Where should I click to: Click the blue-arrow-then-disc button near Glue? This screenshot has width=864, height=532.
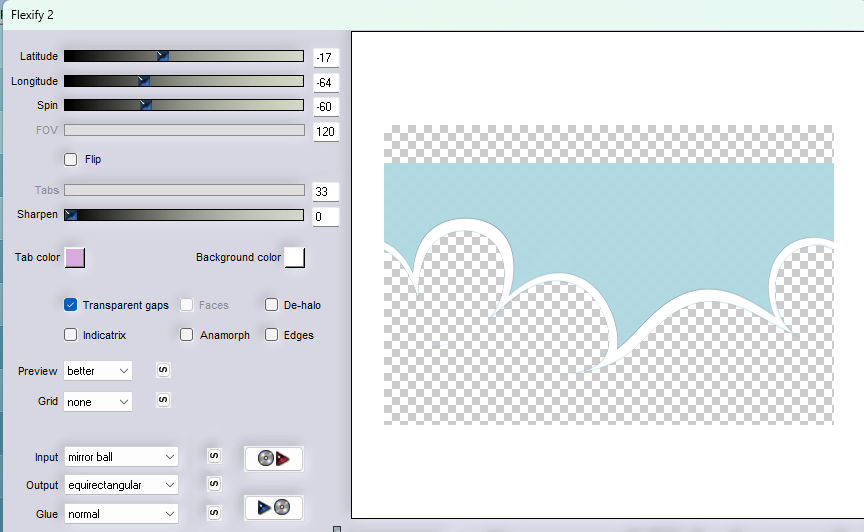coord(273,507)
